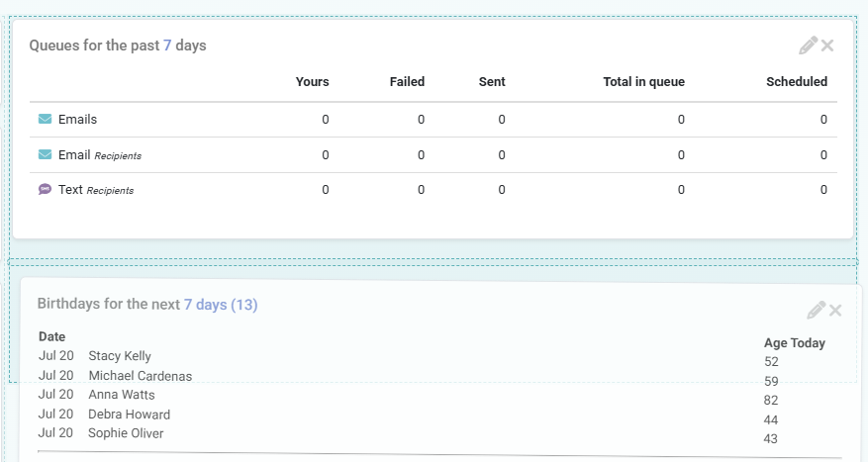The height and width of the screenshot is (462, 868).
Task: Click Emails row Scheduled value
Action: [823, 120]
